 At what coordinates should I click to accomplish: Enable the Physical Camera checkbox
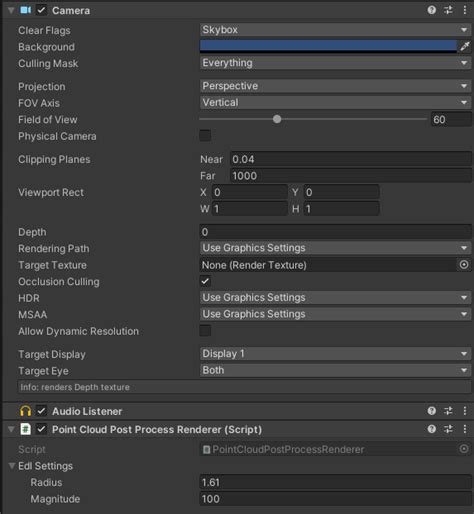click(205, 136)
